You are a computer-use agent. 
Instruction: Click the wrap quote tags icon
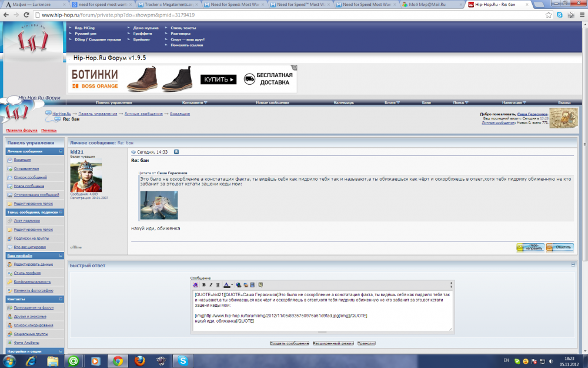point(260,285)
